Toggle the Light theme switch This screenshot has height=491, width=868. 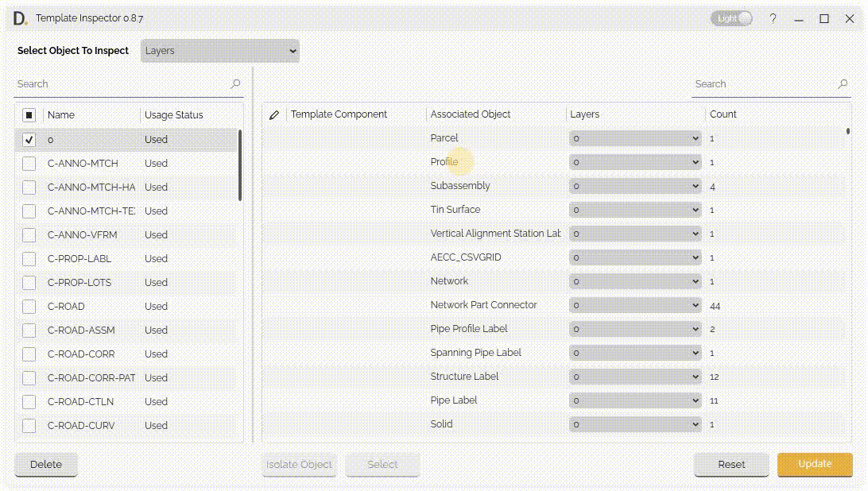tap(731, 18)
